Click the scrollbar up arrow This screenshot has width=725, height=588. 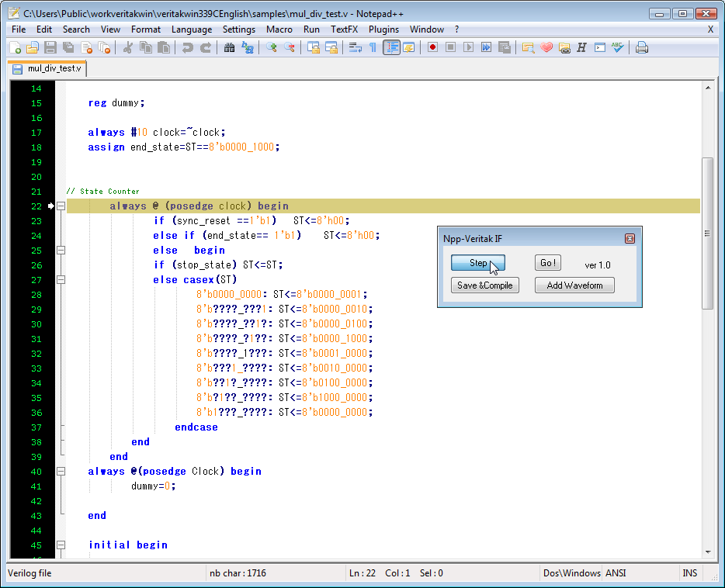click(708, 88)
